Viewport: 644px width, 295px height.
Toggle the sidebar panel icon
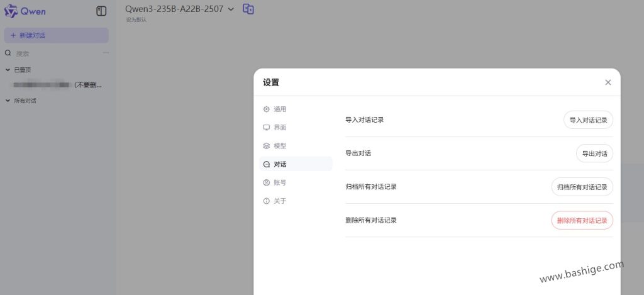[x=101, y=11]
